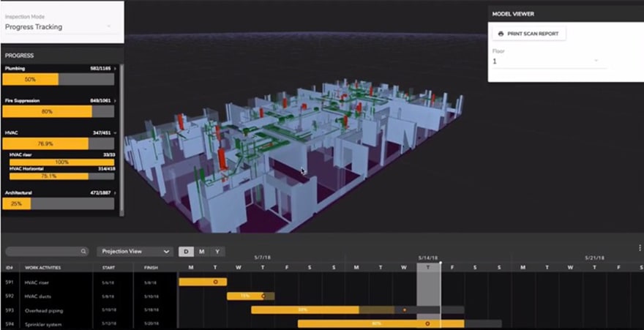Click the search magnifier icon in timeline

click(83, 252)
